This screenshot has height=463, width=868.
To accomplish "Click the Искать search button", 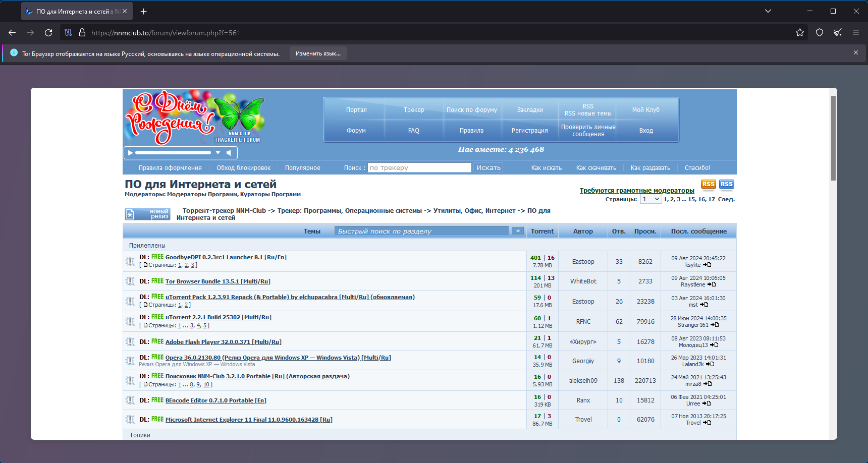I will (x=489, y=168).
